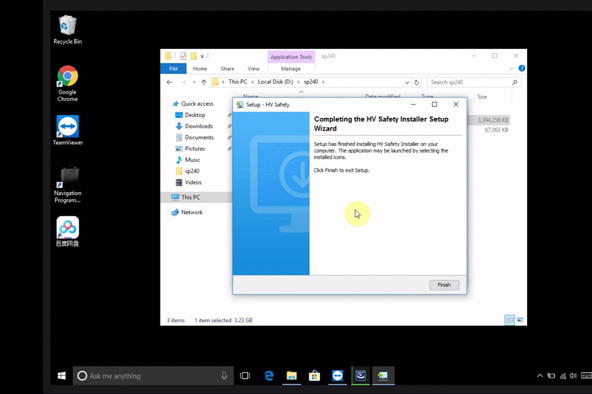Open the Store taskbar icon
Image resolution: width=592 pixels, height=394 pixels.
point(314,376)
